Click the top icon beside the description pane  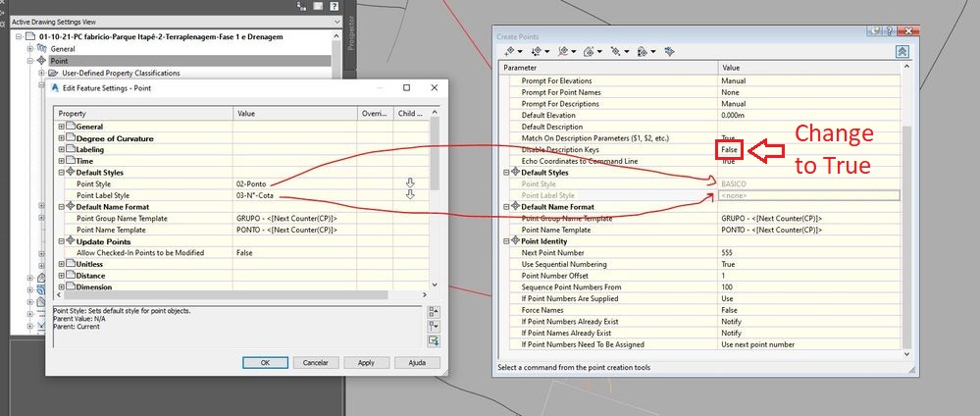click(434, 312)
